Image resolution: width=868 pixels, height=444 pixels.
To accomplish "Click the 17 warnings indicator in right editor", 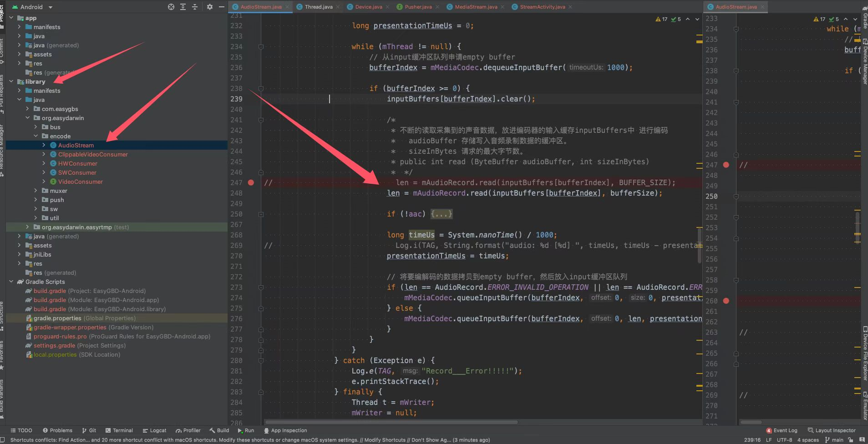I will [819, 19].
